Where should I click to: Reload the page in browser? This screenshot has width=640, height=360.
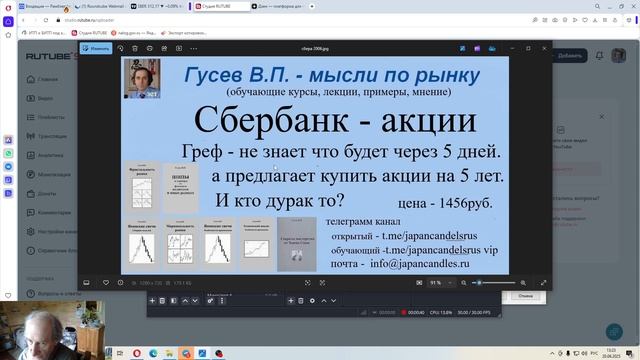click(46, 20)
